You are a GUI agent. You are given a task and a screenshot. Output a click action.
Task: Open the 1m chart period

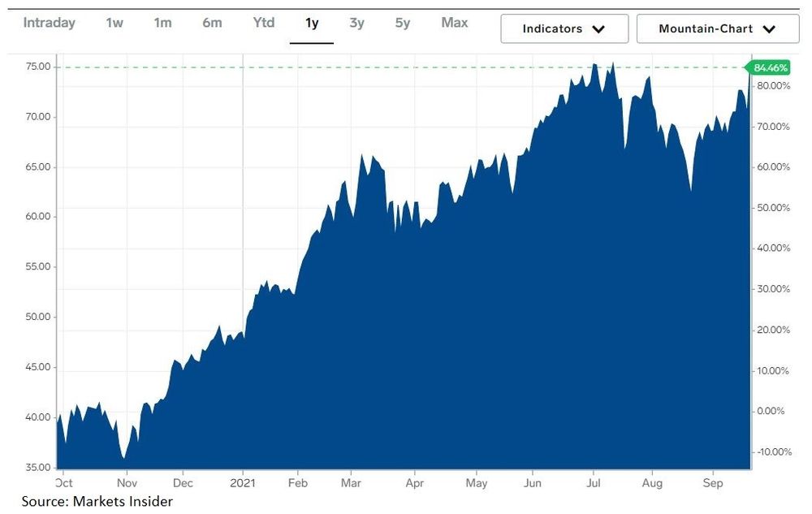click(x=162, y=24)
